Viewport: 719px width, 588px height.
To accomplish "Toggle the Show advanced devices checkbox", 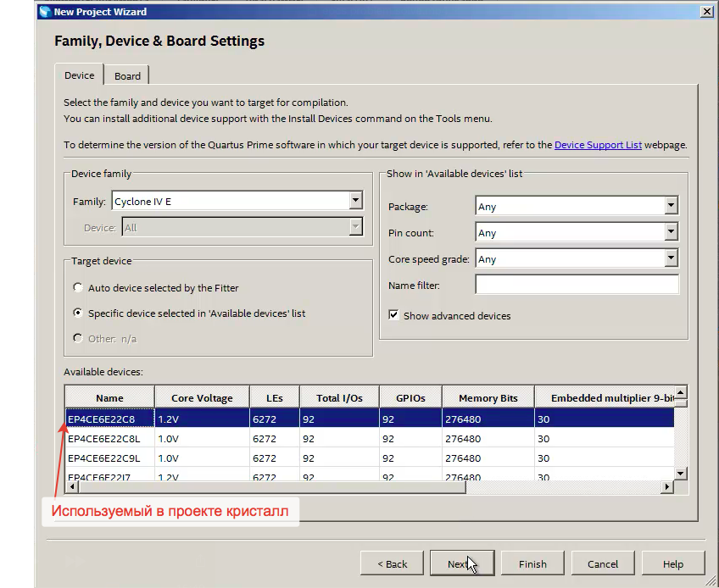I will tap(393, 315).
